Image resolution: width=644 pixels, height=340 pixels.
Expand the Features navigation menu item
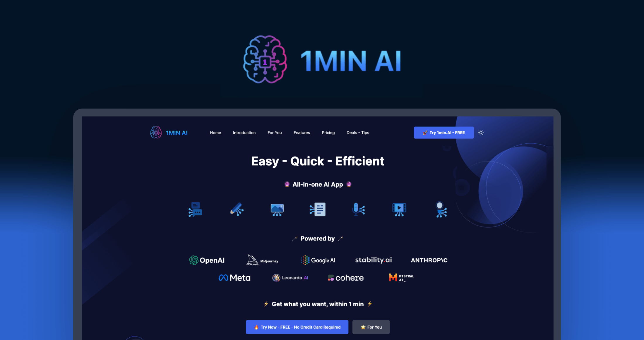(302, 132)
